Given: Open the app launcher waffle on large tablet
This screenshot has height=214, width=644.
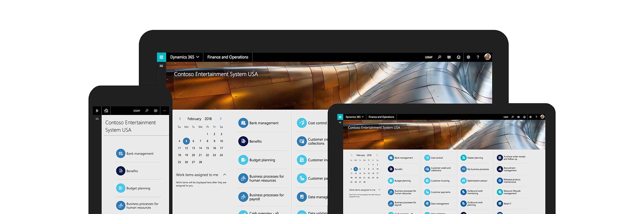Looking at the screenshot, I should (161, 57).
